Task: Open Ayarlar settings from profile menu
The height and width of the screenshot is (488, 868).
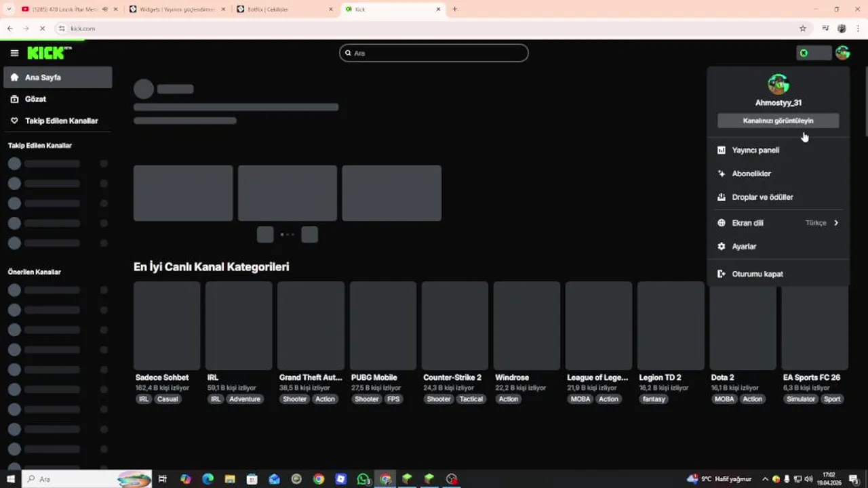Action: pos(778,247)
